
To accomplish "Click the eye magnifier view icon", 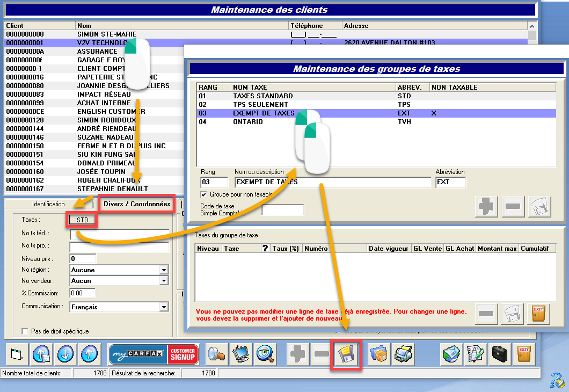I will 265,354.
